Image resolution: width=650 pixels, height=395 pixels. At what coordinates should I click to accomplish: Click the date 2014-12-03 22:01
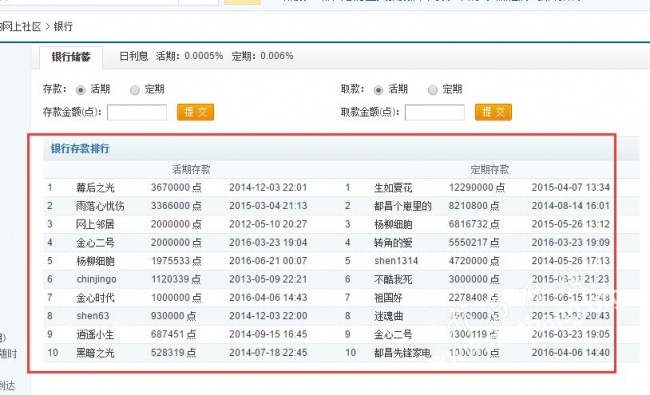point(268,187)
